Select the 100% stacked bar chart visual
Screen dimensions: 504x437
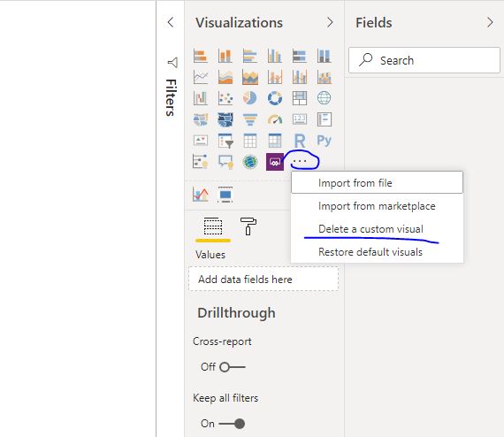point(299,56)
